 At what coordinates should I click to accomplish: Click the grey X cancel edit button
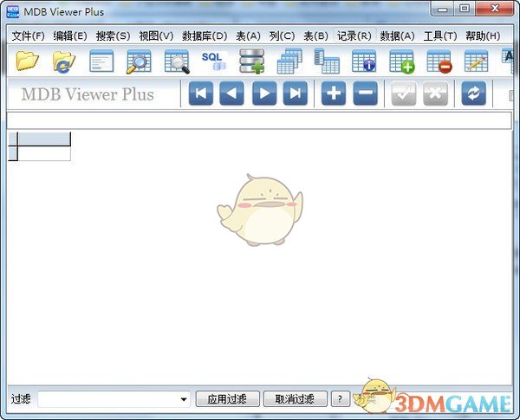(x=435, y=94)
